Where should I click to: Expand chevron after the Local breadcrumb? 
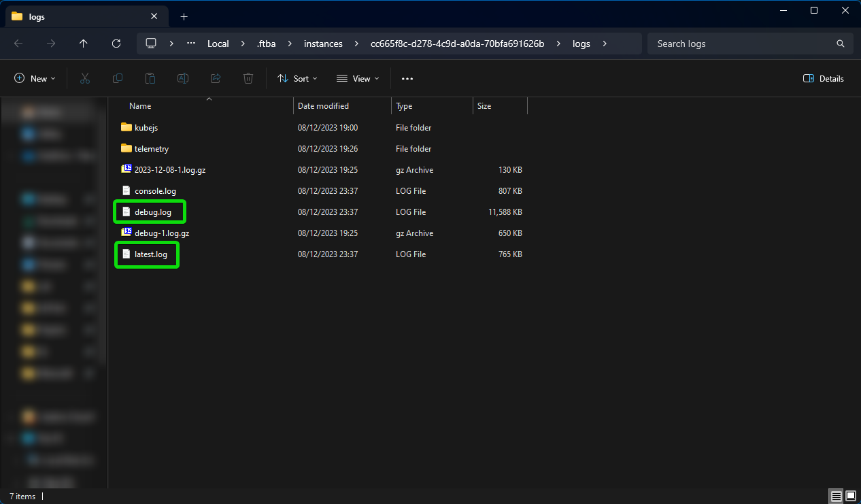tap(243, 44)
